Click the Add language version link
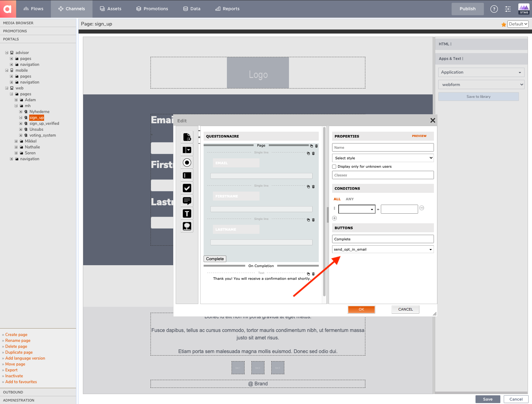532x404 pixels. (25, 358)
